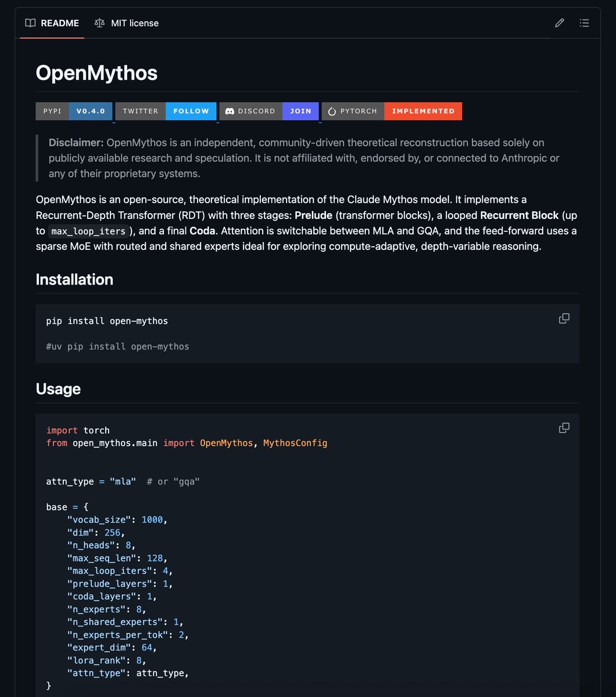This screenshot has width=616, height=697.
Task: Click the book icon beside README
Action: point(30,23)
